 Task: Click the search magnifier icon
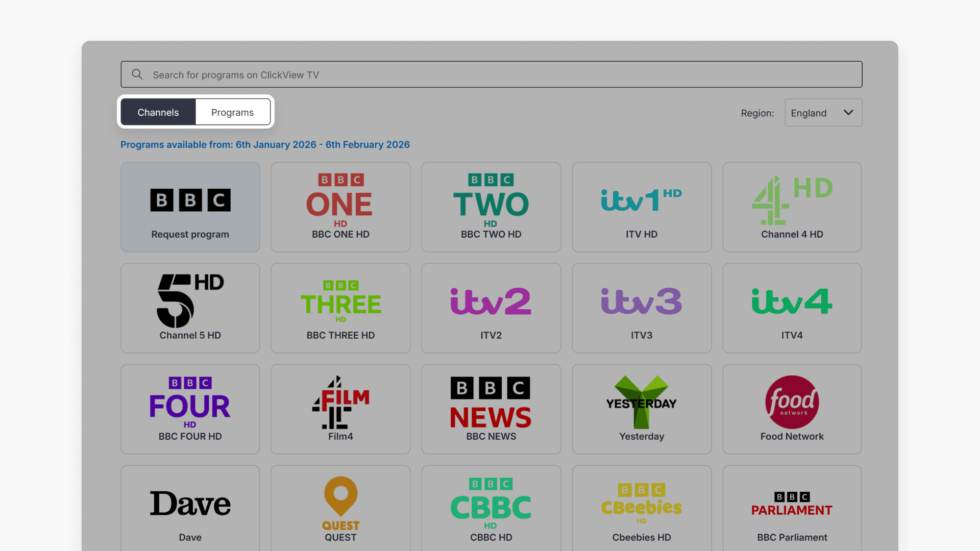point(137,74)
